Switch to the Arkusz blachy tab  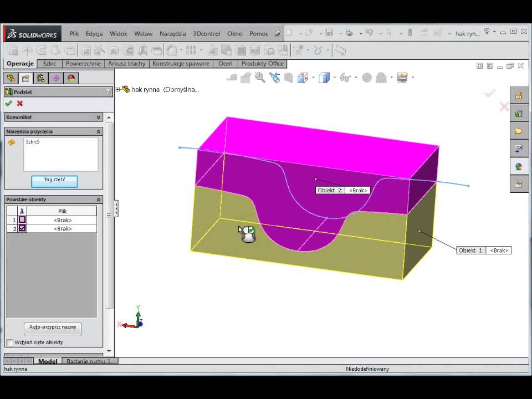point(126,63)
